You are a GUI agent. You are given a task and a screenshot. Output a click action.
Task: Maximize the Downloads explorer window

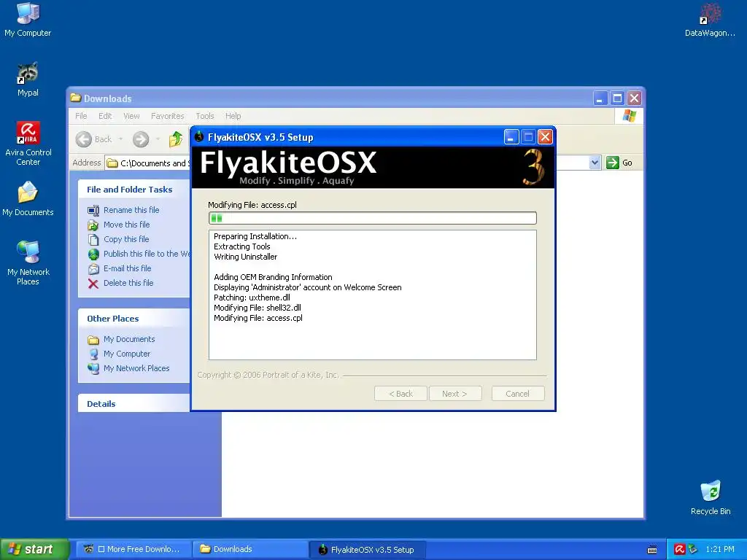[x=617, y=98]
